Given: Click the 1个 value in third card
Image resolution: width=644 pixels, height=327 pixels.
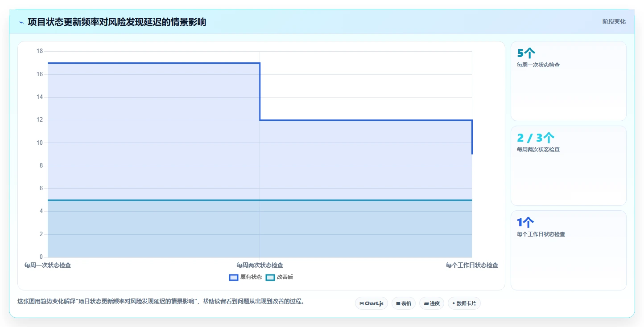Looking at the screenshot, I should [x=525, y=223].
